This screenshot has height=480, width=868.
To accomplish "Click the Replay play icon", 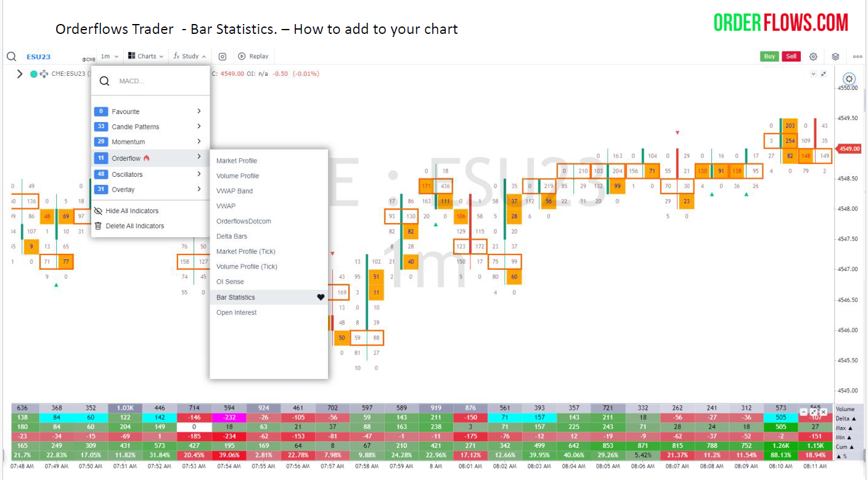I will click(x=242, y=56).
